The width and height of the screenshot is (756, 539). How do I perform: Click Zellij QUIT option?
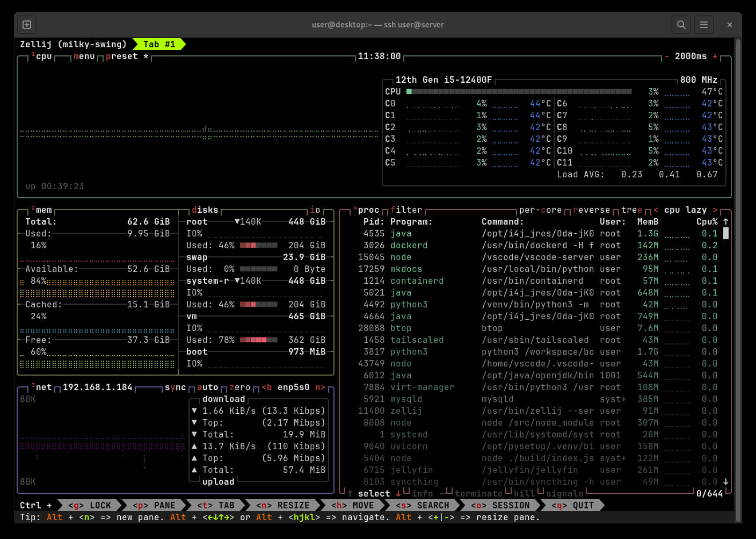pyautogui.click(x=572, y=506)
